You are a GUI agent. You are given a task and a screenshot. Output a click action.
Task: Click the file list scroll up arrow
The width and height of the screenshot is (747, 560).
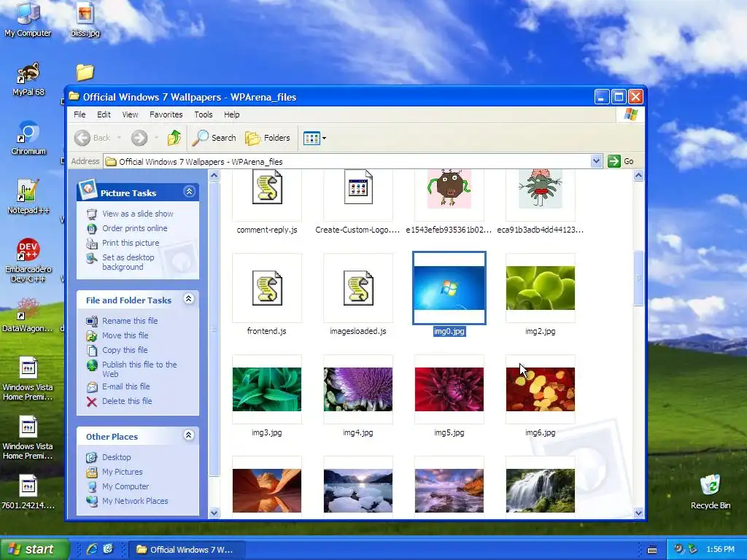point(638,176)
